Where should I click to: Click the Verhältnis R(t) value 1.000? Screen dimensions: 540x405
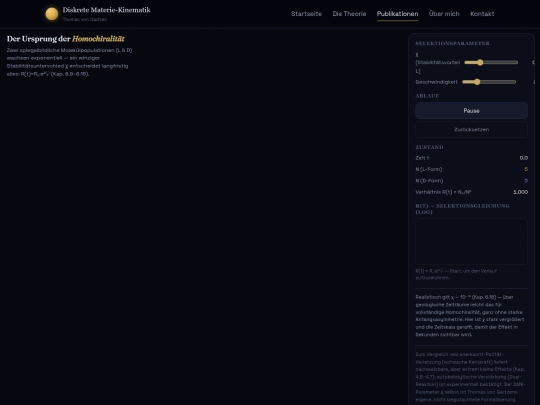pos(520,192)
